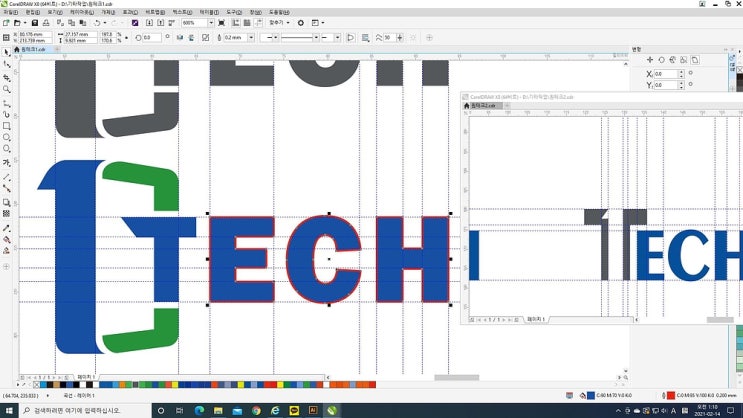
Task: Open the Size tab in Transform docker
Action: (x=683, y=60)
